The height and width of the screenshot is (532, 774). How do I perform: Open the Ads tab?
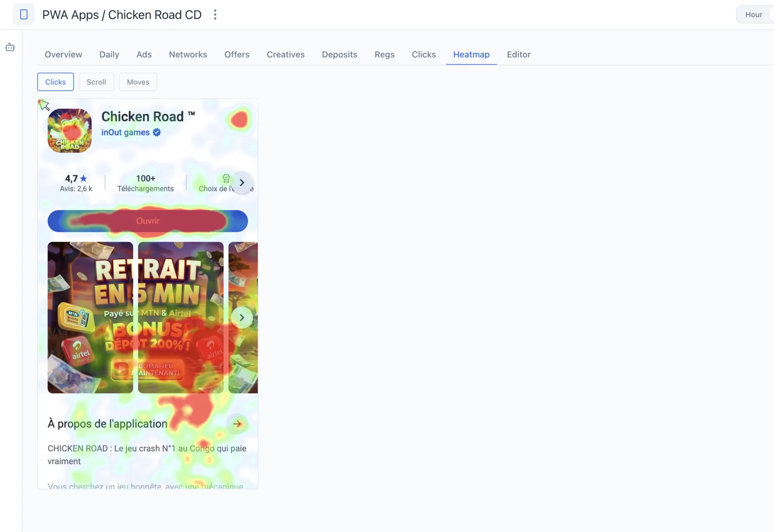144,55
